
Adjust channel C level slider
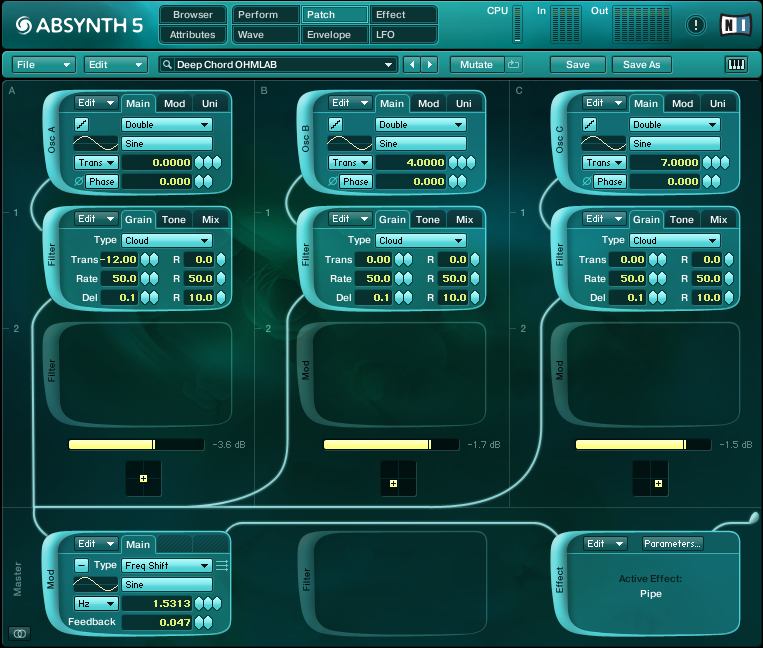(x=643, y=444)
